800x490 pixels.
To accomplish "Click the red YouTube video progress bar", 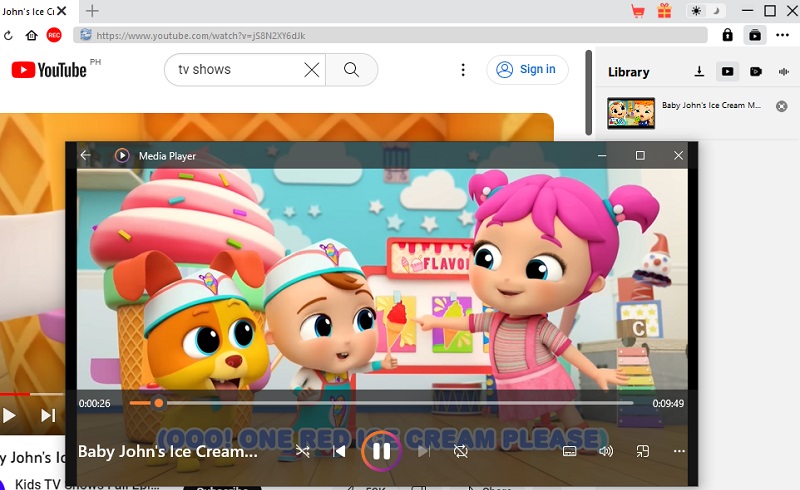I will [x=15, y=394].
